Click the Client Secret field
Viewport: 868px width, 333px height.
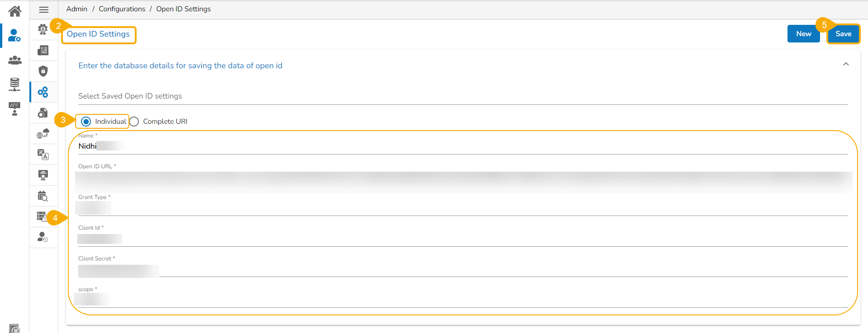click(462, 271)
